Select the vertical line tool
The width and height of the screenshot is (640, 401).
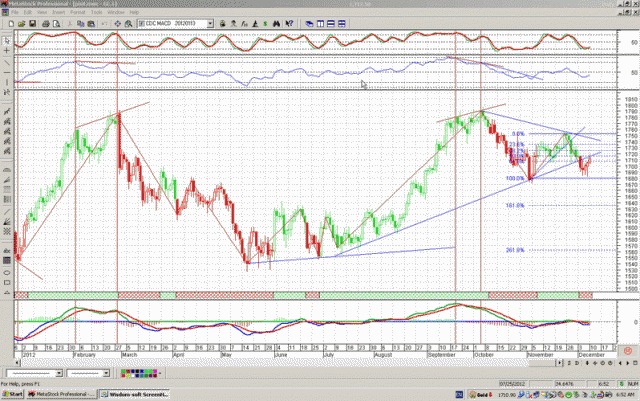(7, 83)
